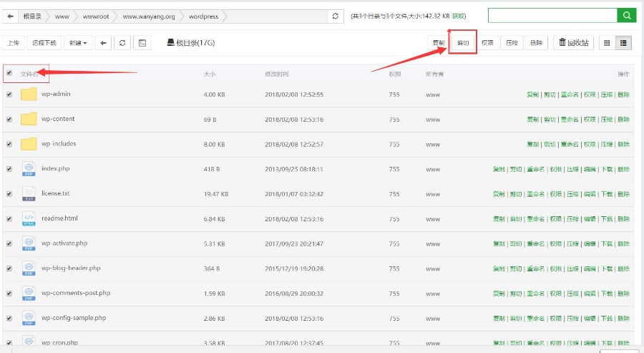Click the 远程下载 remote download button
Viewport: 644px width, 353px height.
pos(44,43)
